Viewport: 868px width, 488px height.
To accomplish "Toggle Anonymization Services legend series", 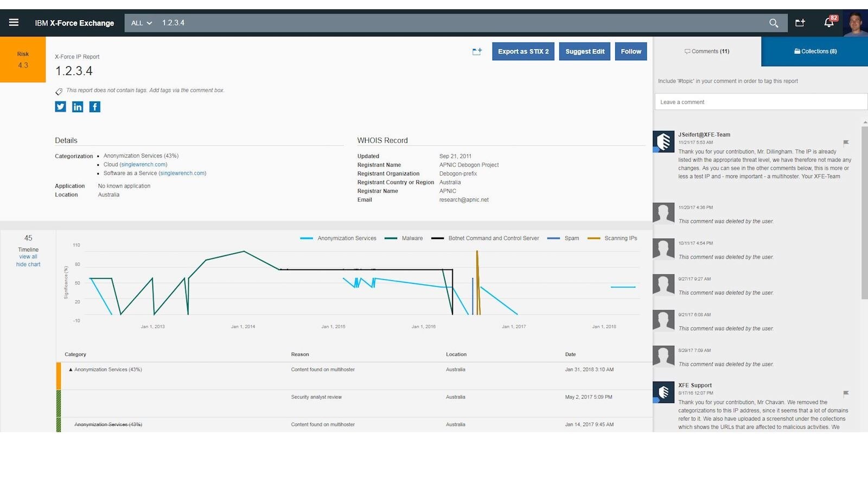I will point(338,238).
